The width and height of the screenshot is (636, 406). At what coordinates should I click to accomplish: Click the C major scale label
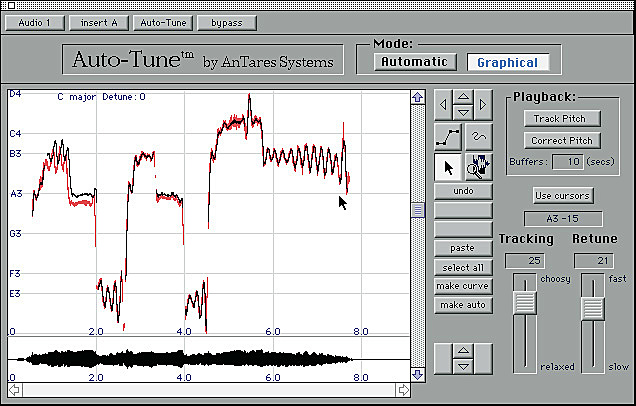pyautogui.click(x=76, y=97)
